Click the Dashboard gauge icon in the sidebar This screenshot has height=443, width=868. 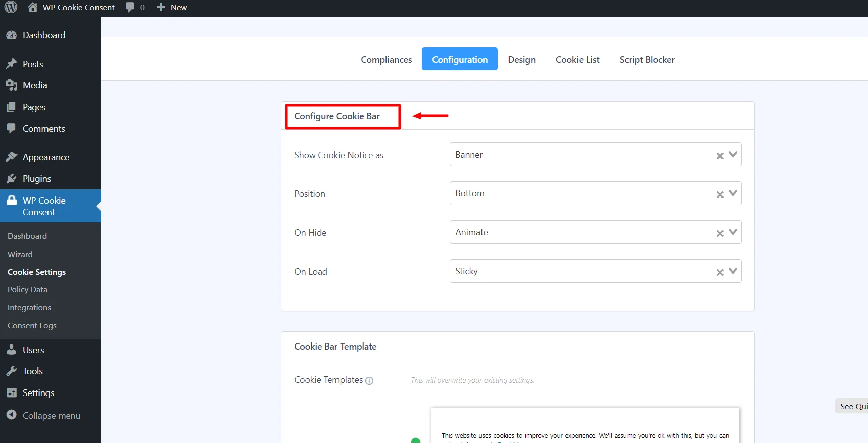11,35
